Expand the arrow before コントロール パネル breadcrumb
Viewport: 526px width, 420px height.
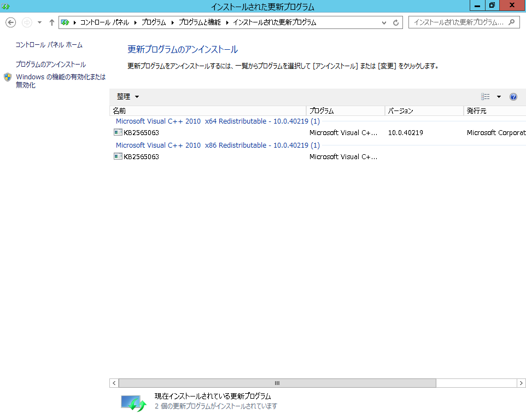[x=75, y=22]
